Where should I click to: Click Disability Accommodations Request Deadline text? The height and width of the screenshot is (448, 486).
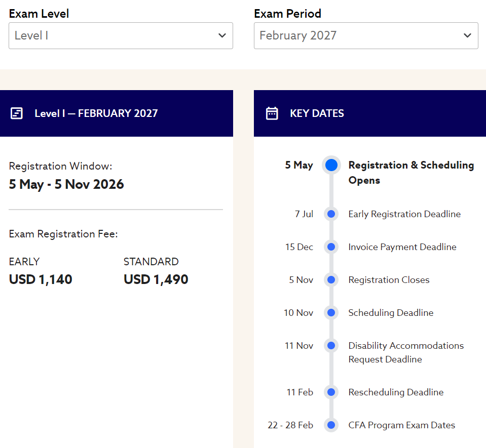click(405, 352)
